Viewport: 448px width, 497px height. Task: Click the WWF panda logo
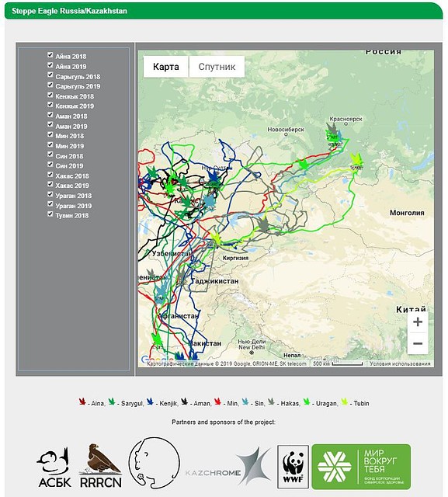tap(293, 467)
